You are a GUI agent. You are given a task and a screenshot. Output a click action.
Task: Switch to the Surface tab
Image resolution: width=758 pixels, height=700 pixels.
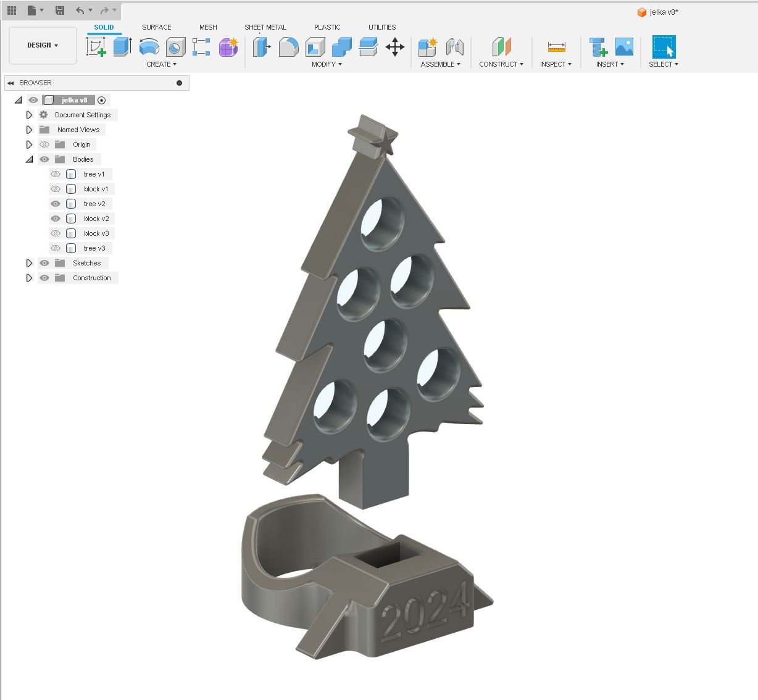click(x=156, y=27)
